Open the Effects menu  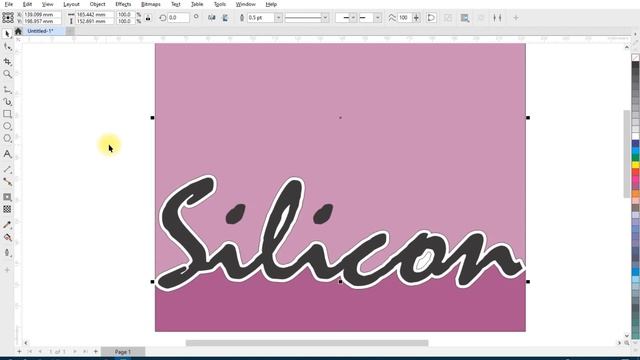[123, 4]
